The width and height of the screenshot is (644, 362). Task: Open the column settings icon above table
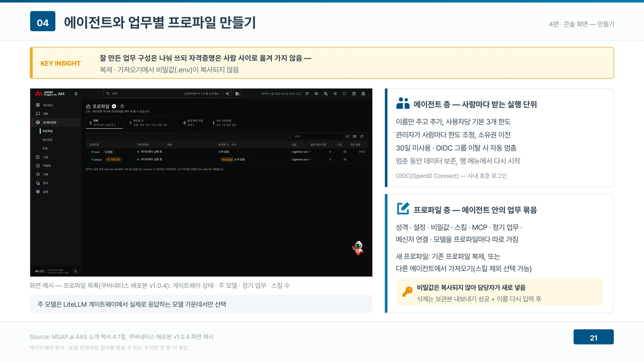tap(355, 136)
